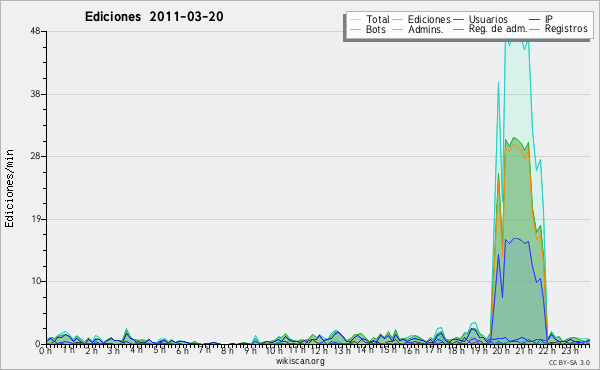Select the 'IP' legend entry

click(x=549, y=19)
